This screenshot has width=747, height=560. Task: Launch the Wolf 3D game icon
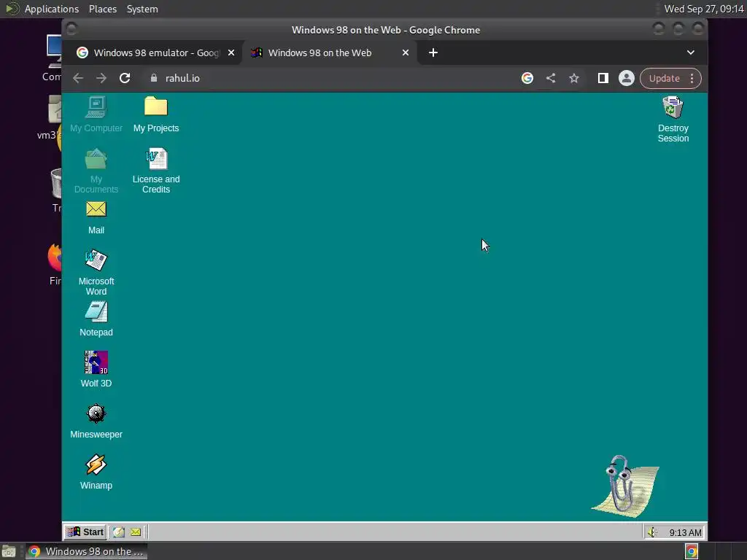click(x=96, y=370)
